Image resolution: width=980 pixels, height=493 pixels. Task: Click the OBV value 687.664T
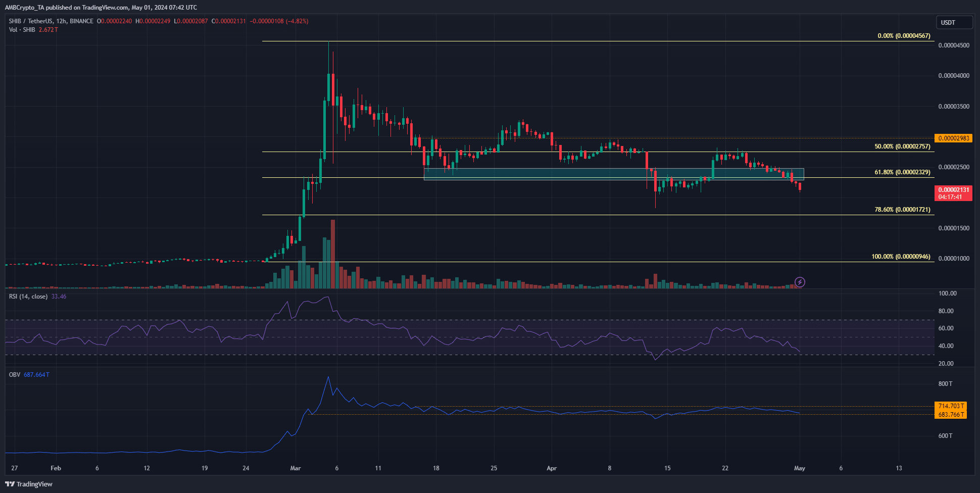[36, 375]
